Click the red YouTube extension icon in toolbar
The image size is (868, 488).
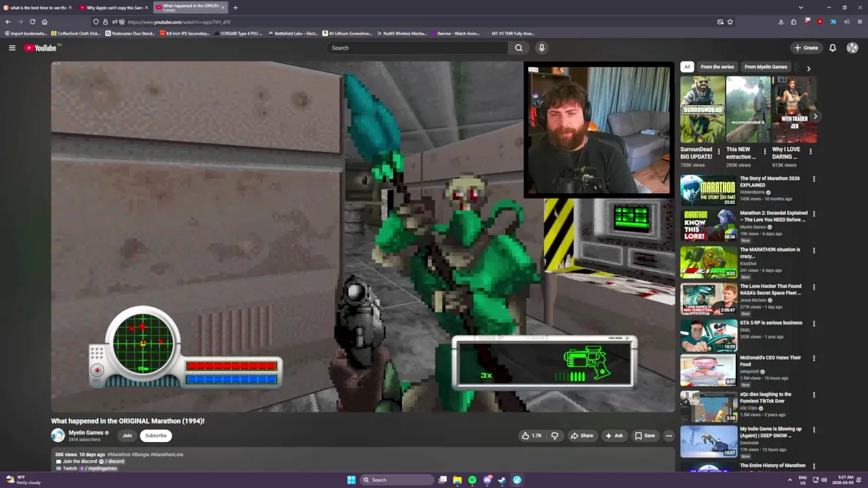point(820,22)
